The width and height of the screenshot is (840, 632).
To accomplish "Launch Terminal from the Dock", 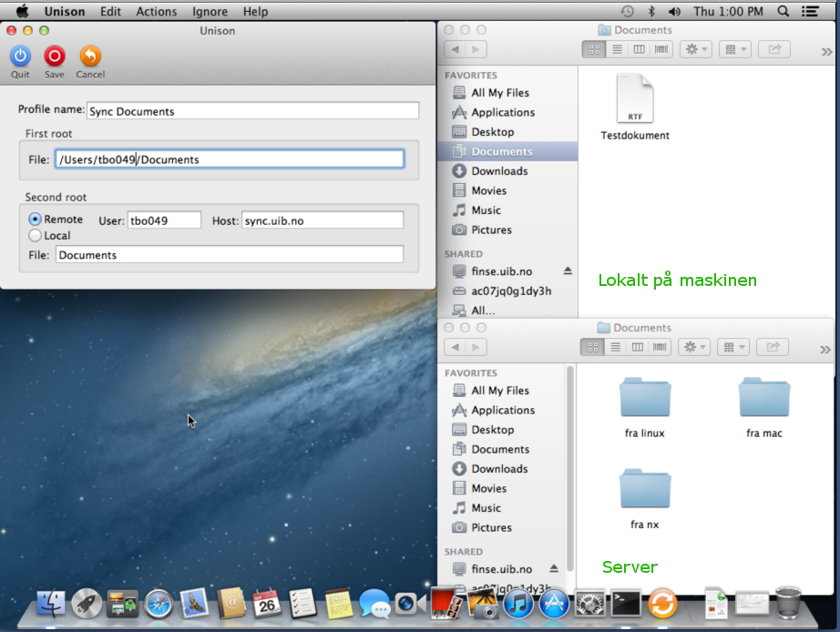I will (626, 603).
